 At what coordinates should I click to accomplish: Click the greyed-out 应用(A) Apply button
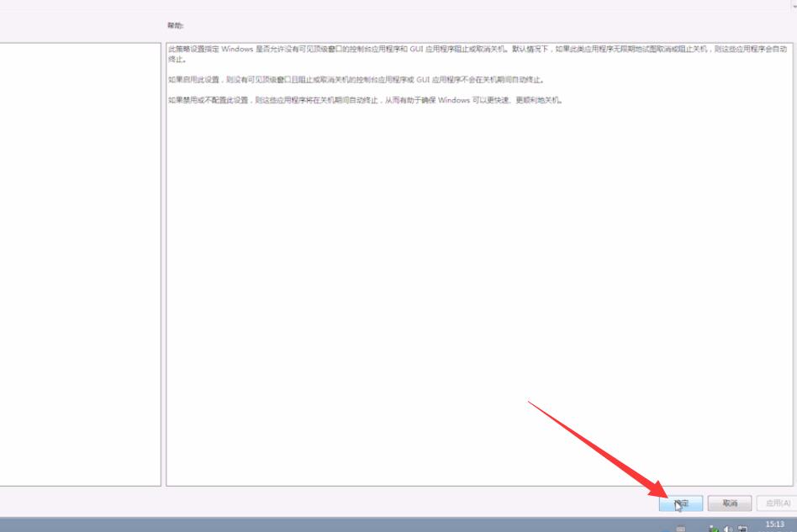pos(777,503)
